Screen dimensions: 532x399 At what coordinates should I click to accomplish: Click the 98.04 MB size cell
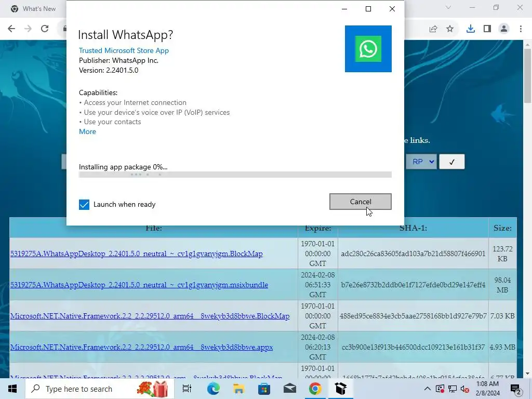pos(502,285)
